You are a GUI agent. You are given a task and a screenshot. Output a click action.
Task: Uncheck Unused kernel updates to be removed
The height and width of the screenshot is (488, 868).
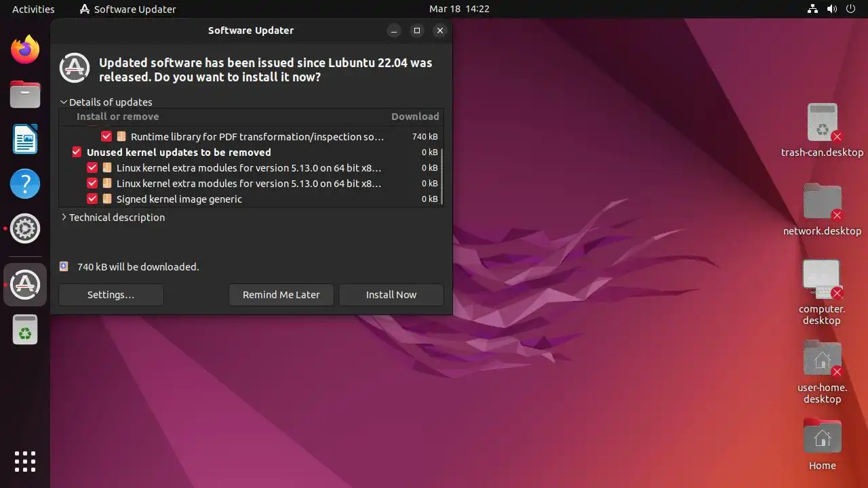(77, 152)
